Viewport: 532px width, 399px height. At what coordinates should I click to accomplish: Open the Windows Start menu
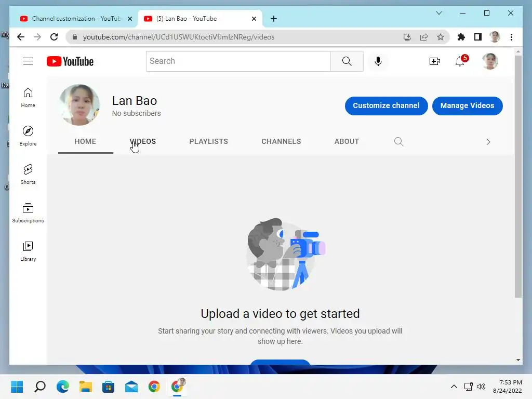[x=17, y=387]
